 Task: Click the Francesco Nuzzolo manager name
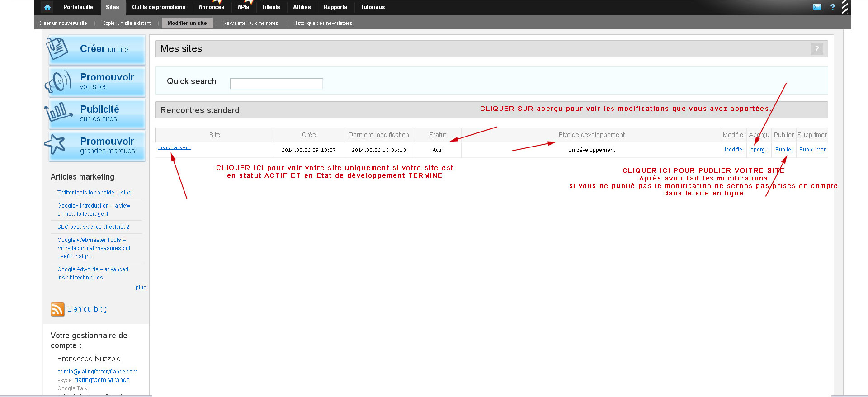click(89, 359)
